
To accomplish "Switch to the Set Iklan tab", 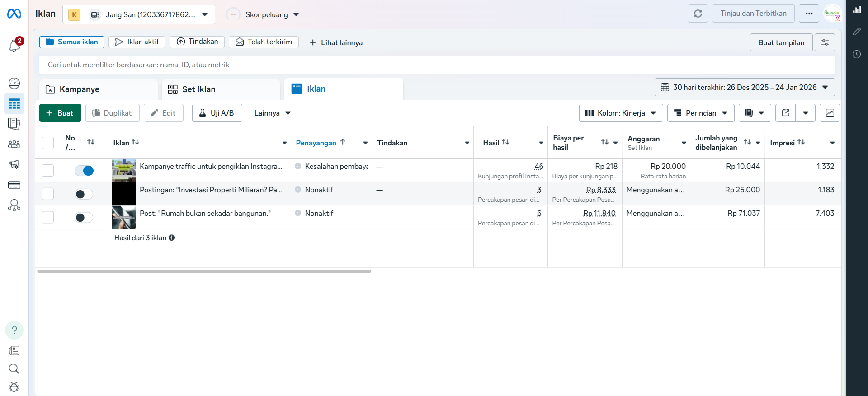I will click(x=221, y=89).
